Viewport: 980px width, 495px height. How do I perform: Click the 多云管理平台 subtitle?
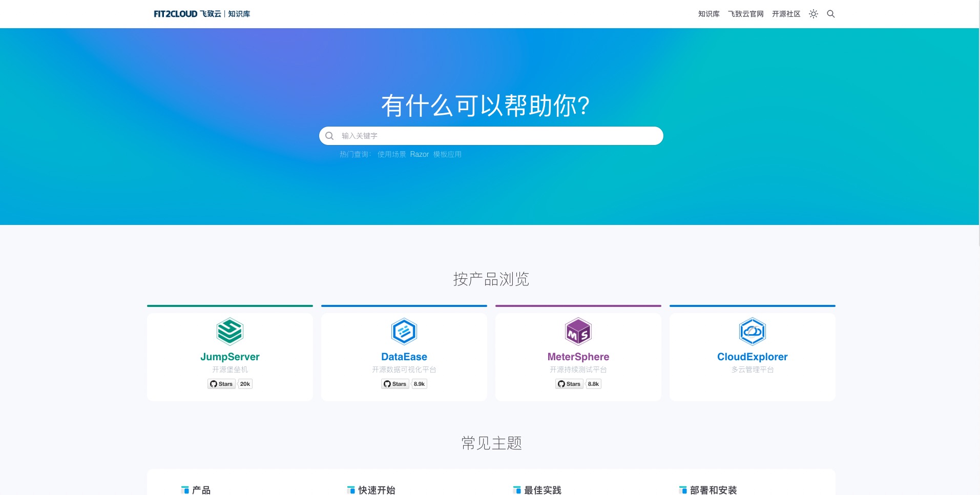pyautogui.click(x=753, y=369)
